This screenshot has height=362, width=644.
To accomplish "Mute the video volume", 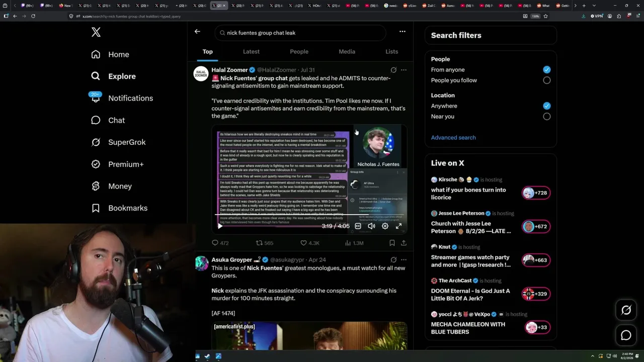I will [371, 226].
